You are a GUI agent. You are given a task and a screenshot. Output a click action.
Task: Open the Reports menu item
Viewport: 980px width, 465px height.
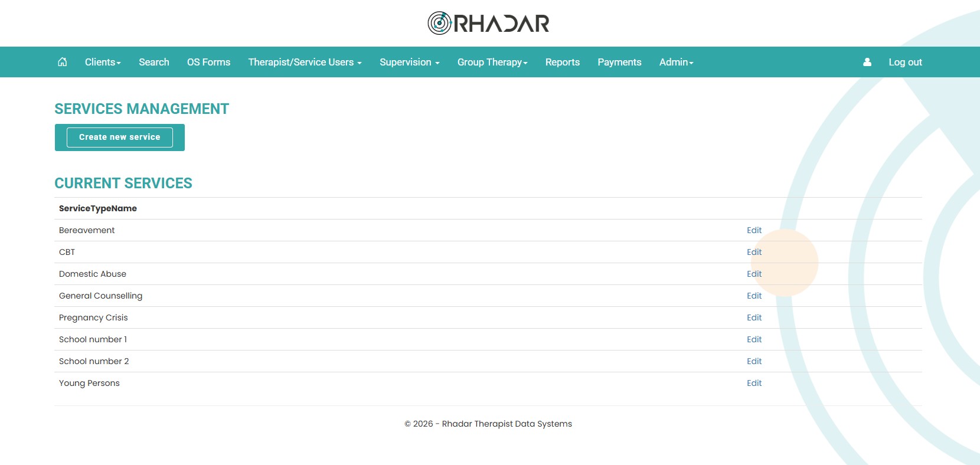[x=563, y=62]
